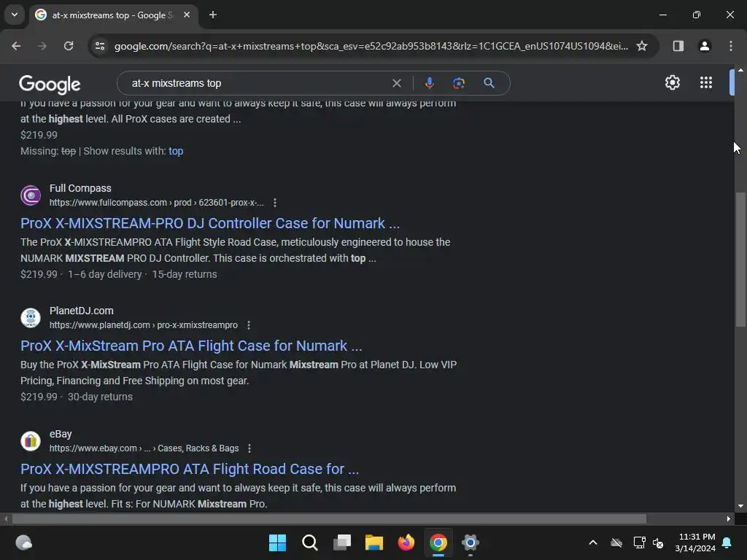
Task: Open the Chrome side panel
Action: click(678, 46)
